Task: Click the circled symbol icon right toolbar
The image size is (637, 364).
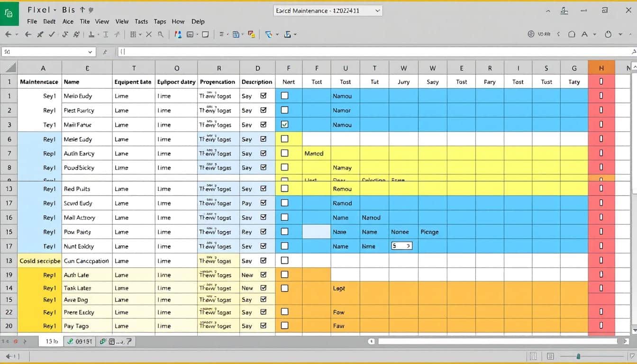Action: pos(531,35)
